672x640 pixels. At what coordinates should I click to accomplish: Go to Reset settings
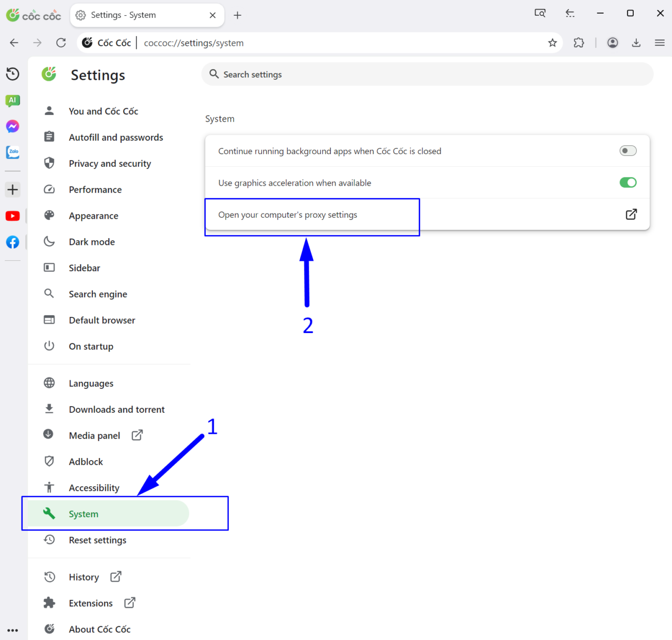click(98, 540)
